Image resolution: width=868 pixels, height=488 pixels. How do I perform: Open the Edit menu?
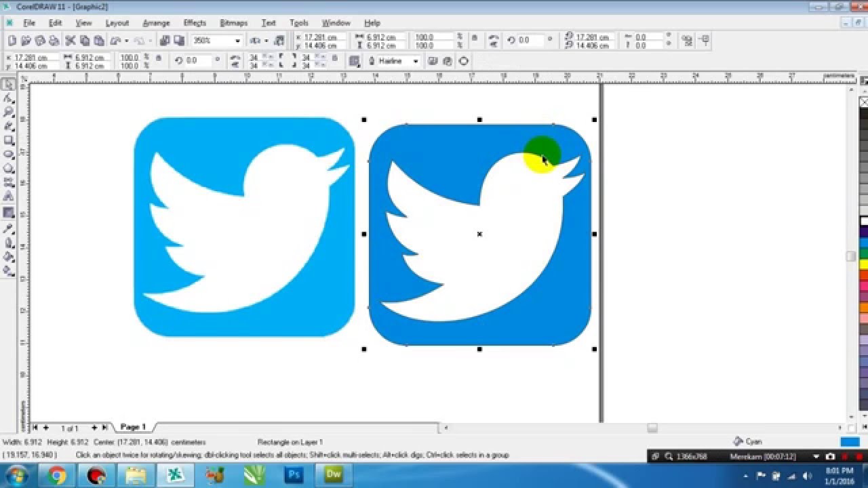(x=55, y=23)
